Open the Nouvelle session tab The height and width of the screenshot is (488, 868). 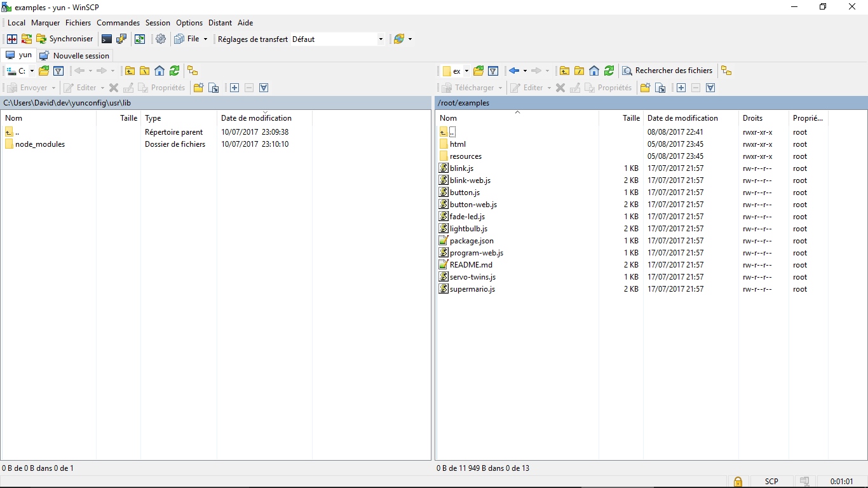[x=75, y=56]
